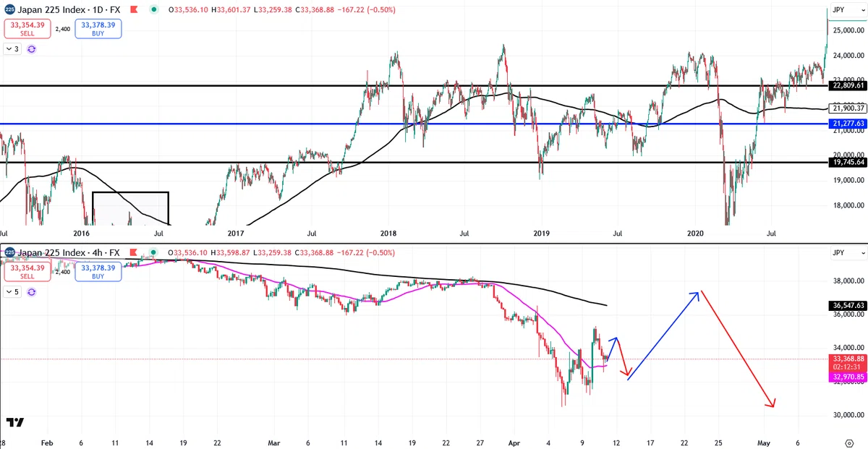
Task: Select the magenta 32,970.85 price label
Action: [x=849, y=377]
